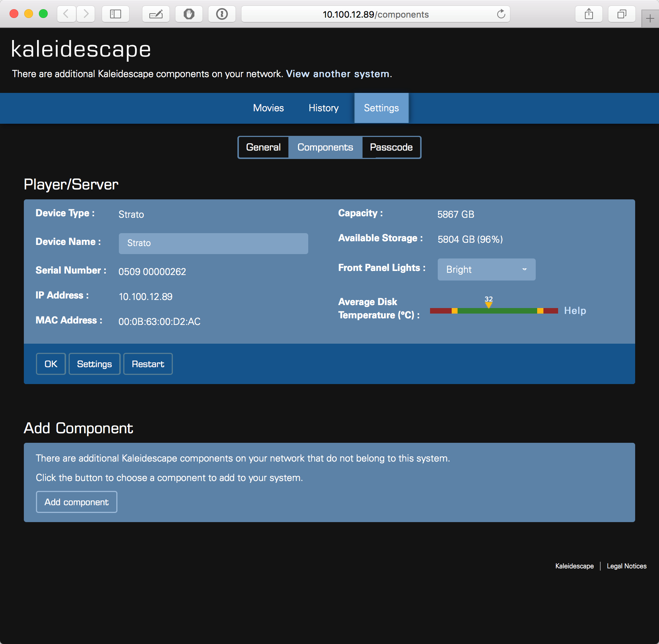Click the Device Name field containing Strato
The height and width of the screenshot is (644, 659).
(x=214, y=243)
